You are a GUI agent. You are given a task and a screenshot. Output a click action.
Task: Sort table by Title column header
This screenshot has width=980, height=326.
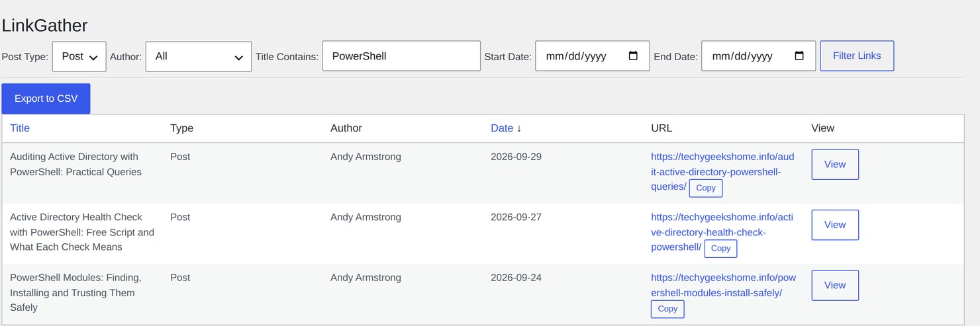tap(20, 128)
